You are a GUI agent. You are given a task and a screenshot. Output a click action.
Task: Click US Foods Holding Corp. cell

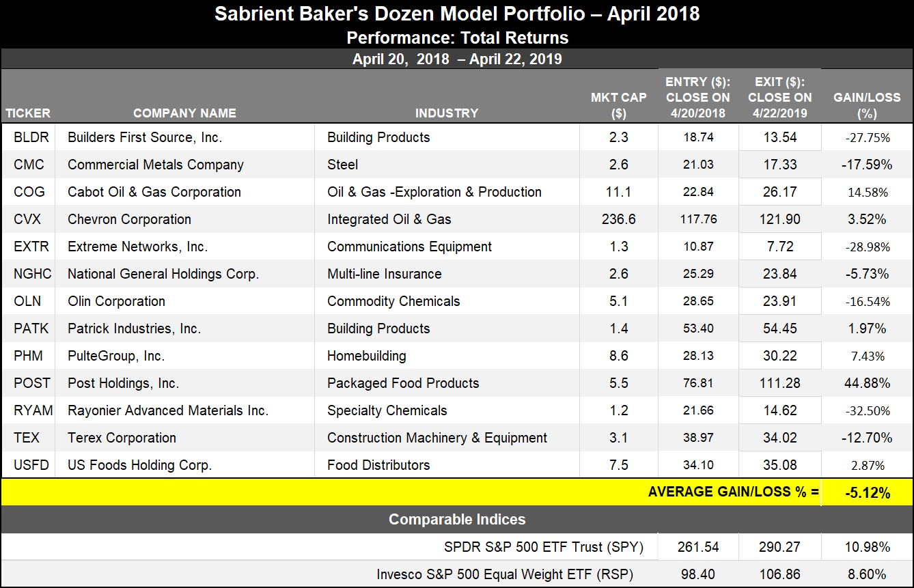coord(139,465)
